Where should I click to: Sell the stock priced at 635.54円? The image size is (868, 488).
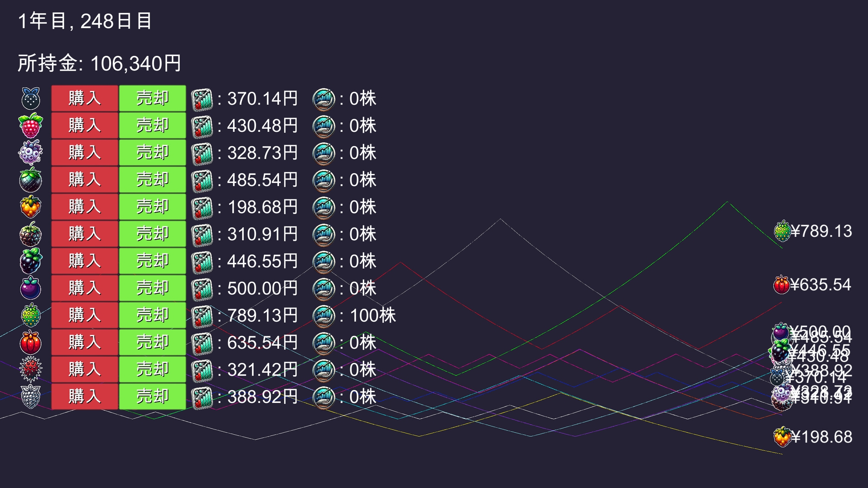[x=152, y=342]
